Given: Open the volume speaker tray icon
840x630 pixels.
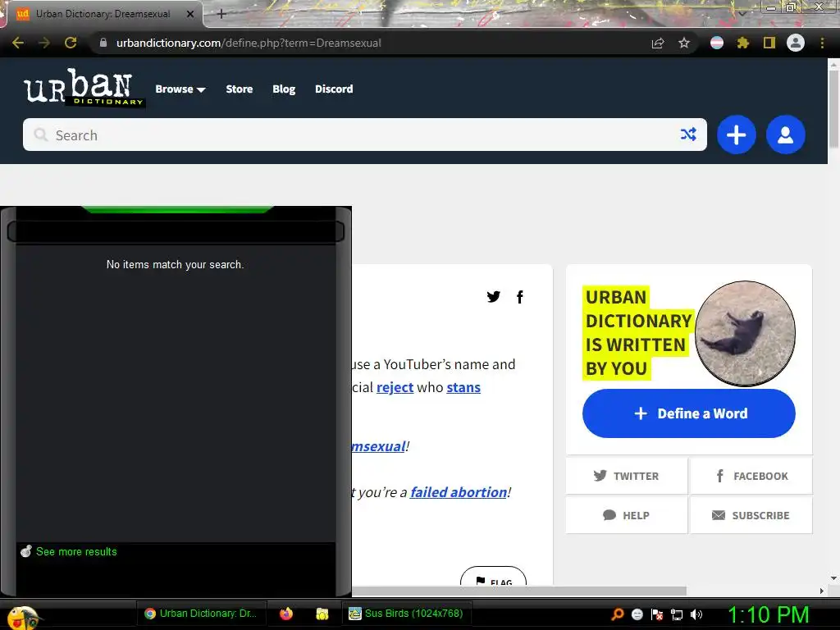Looking at the screenshot, I should tap(696, 614).
